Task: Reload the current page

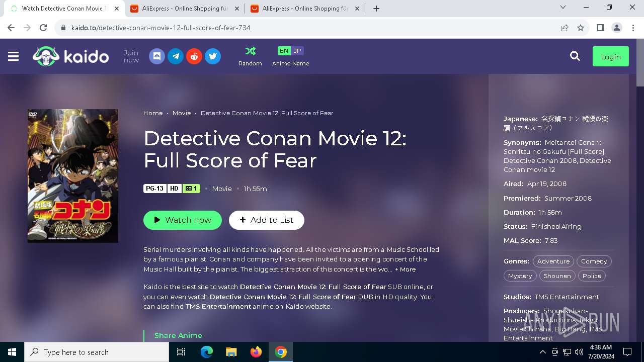Action: (43, 28)
